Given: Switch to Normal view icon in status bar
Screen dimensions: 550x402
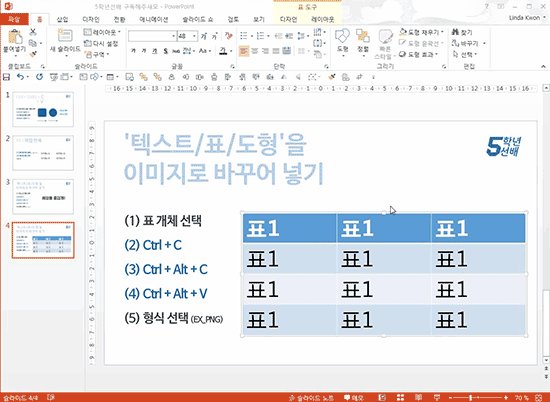Looking at the screenshot, I should pyautogui.click(x=382, y=397).
